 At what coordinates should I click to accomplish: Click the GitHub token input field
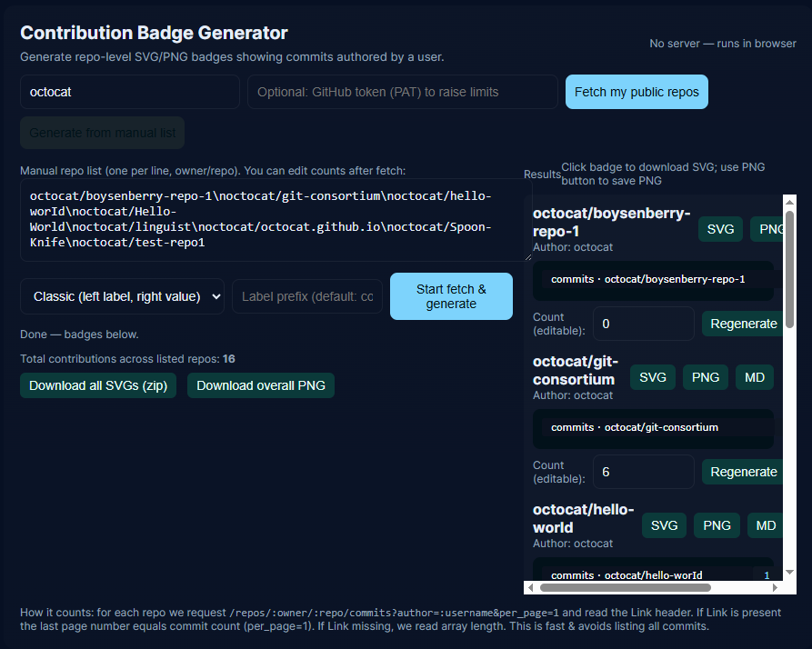pyautogui.click(x=402, y=91)
